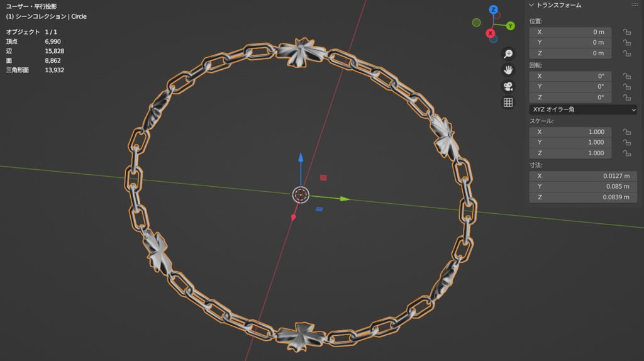Click the dimensions X field 0.0127 m
Screen dimensions: 644x361
pos(583,175)
